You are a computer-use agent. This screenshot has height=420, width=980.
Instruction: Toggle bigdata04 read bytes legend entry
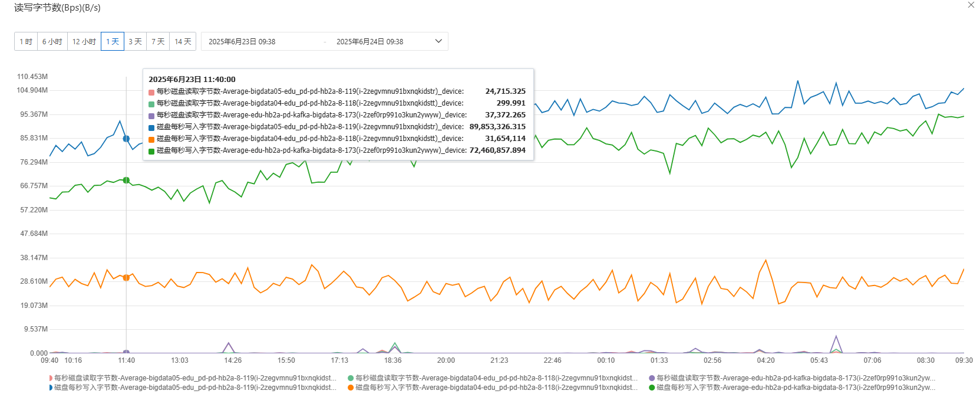point(493,378)
